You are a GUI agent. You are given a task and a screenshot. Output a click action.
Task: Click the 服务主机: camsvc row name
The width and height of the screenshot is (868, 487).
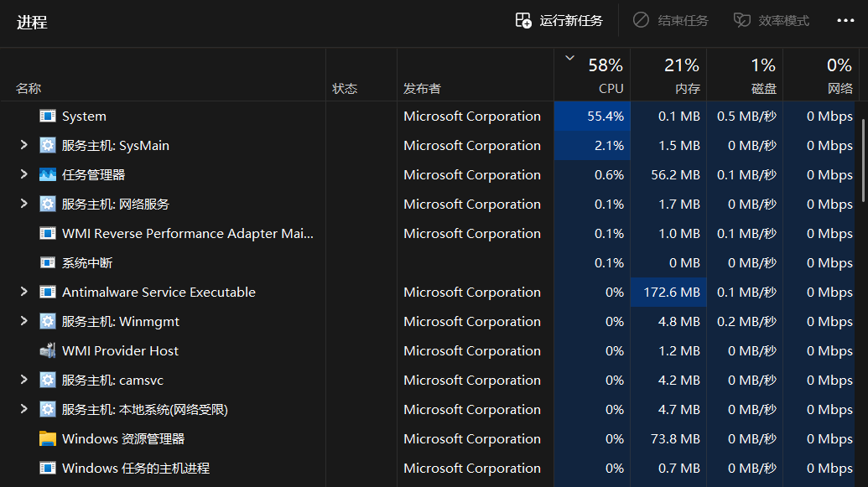[x=112, y=381]
